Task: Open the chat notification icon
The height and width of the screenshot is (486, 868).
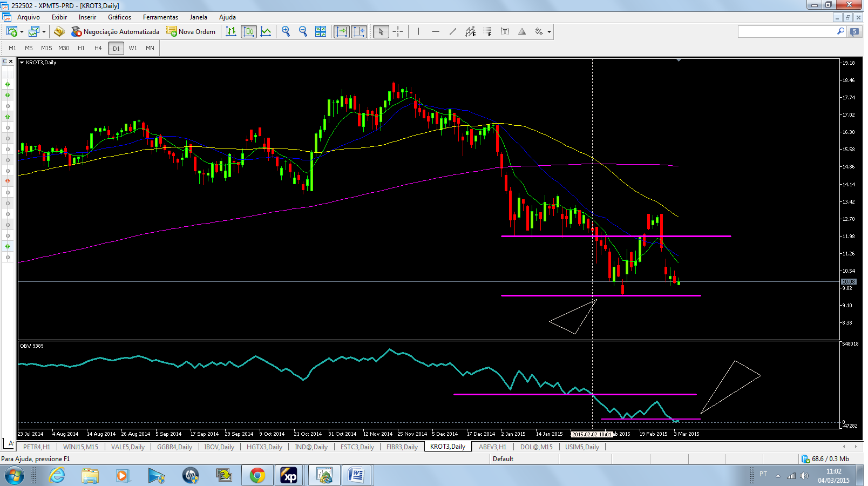Action: coord(855,32)
